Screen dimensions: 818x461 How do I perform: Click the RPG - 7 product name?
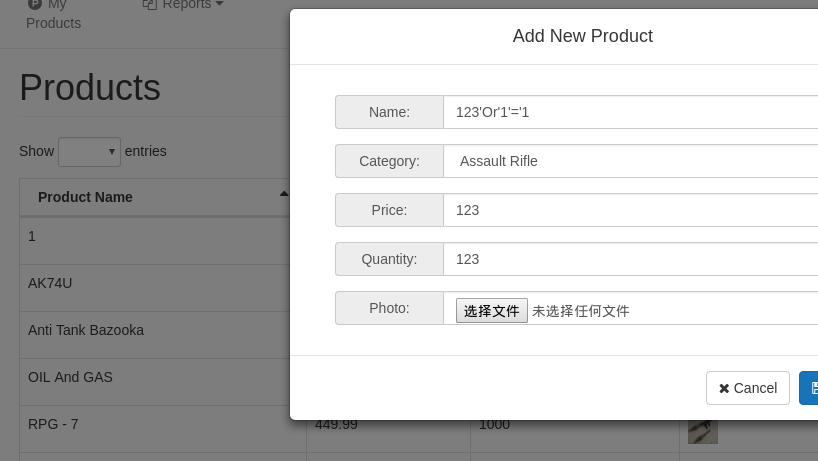[53, 424]
